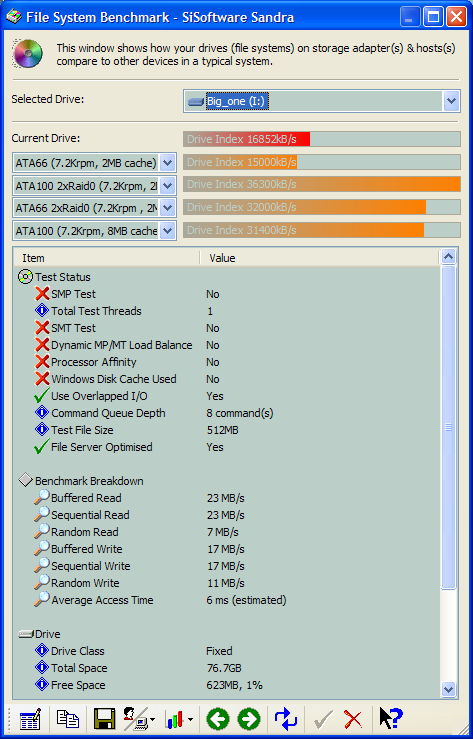
Task: Click the red X cancel icon
Action: point(353,720)
